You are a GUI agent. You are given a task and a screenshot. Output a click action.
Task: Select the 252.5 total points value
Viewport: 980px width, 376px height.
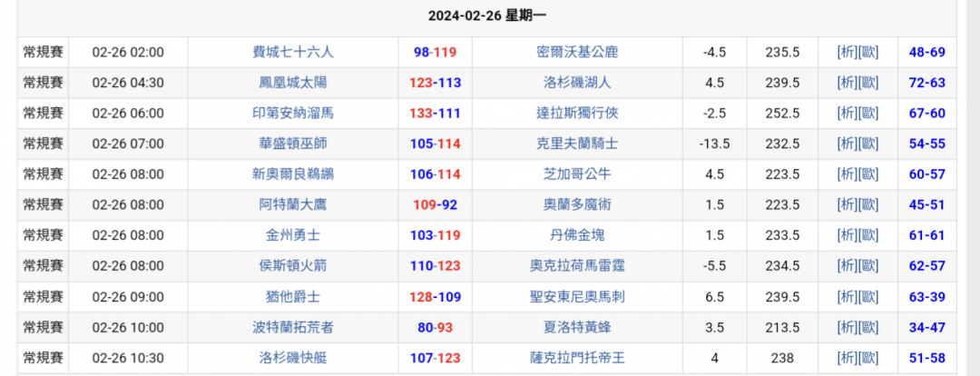[x=782, y=114]
